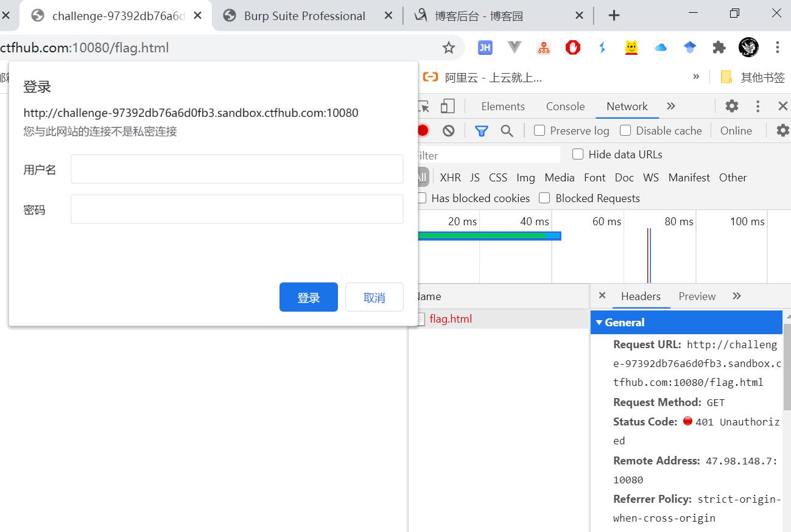Filter requests by Doc
Image resolution: width=791 pixels, height=532 pixels.
pos(624,177)
